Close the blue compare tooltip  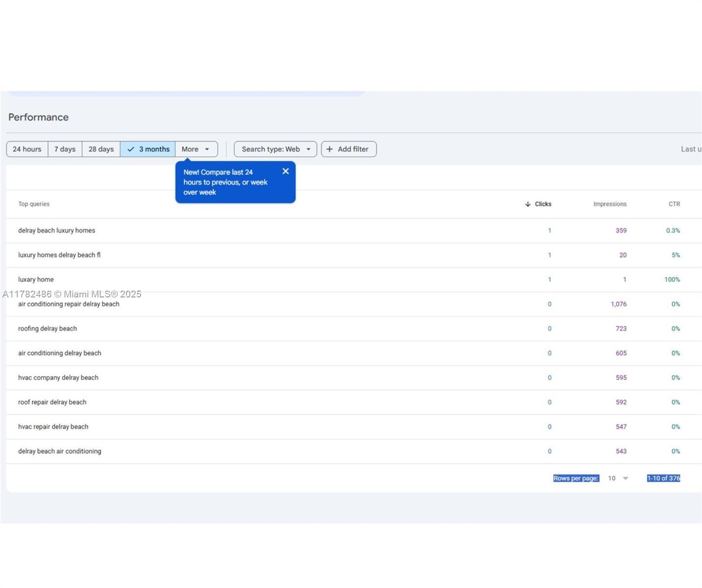coord(285,171)
